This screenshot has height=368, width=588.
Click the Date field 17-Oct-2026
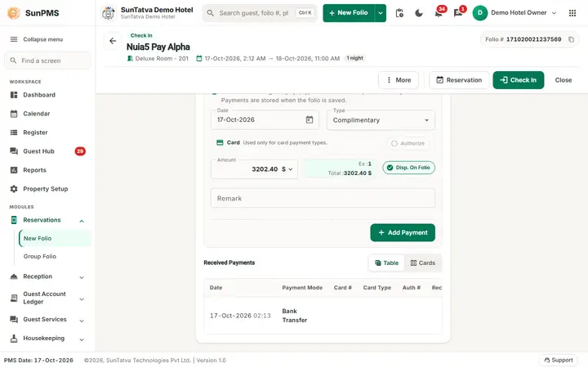coord(265,119)
